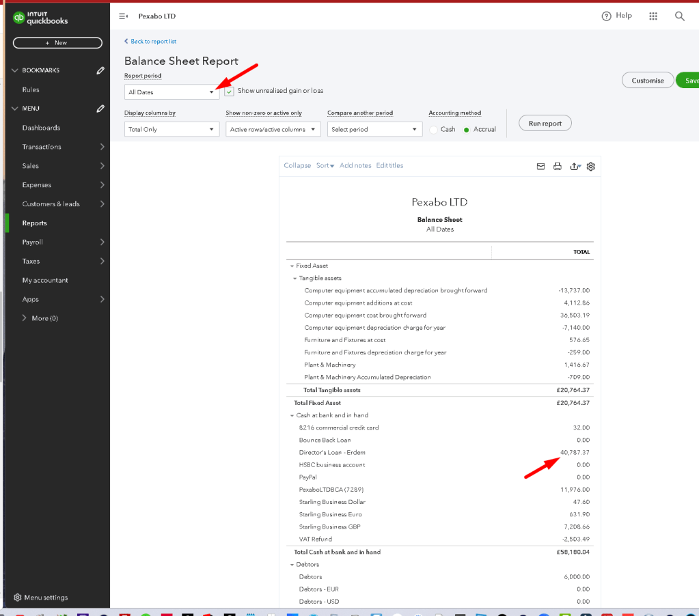
Task: Click Add notes link
Action: coord(355,165)
